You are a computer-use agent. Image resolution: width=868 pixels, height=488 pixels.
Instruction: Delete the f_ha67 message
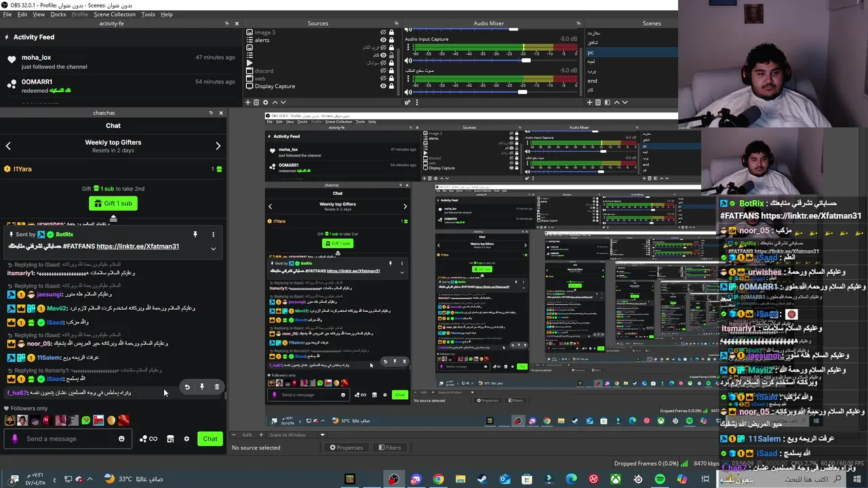pyautogui.click(x=217, y=387)
